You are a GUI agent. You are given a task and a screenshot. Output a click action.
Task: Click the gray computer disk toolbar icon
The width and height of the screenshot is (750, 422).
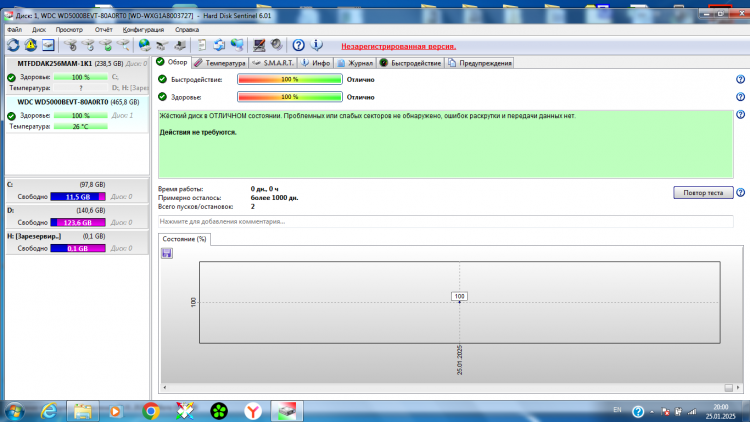point(180,45)
